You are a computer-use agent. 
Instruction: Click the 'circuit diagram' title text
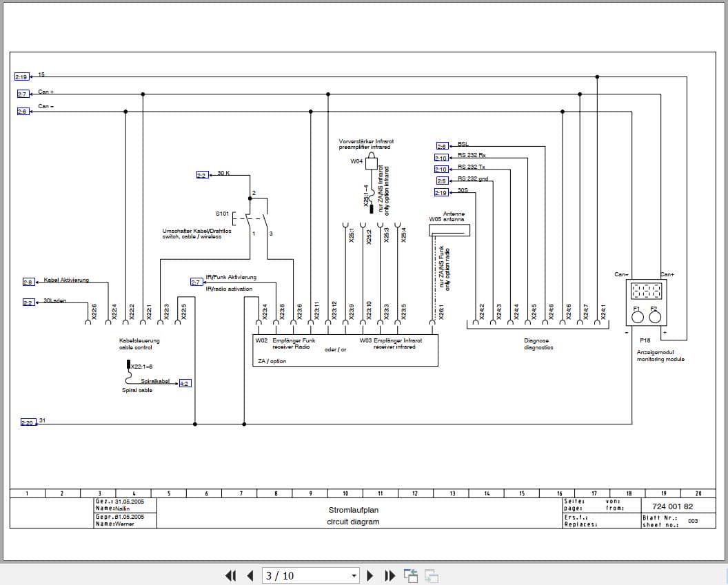pos(353,522)
